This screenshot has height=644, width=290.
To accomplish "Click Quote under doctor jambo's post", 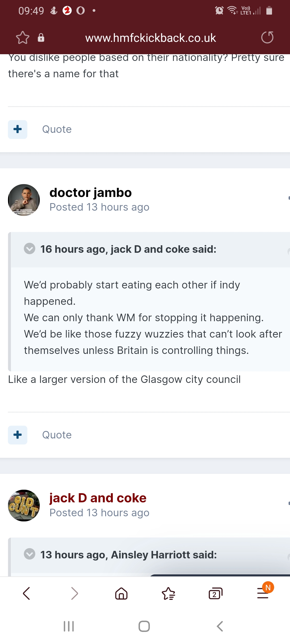I will tap(57, 435).
